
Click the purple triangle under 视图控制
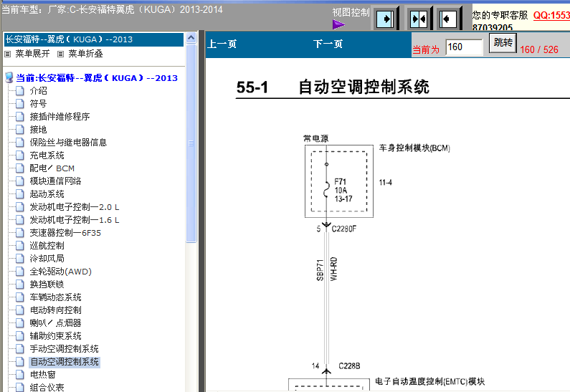[338, 24]
